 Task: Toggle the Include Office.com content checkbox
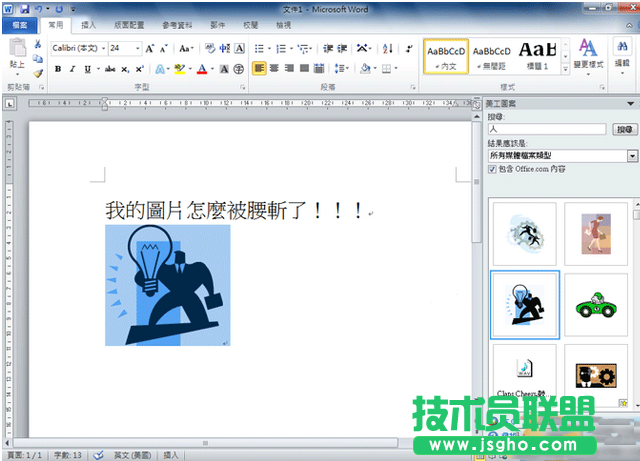(492, 169)
